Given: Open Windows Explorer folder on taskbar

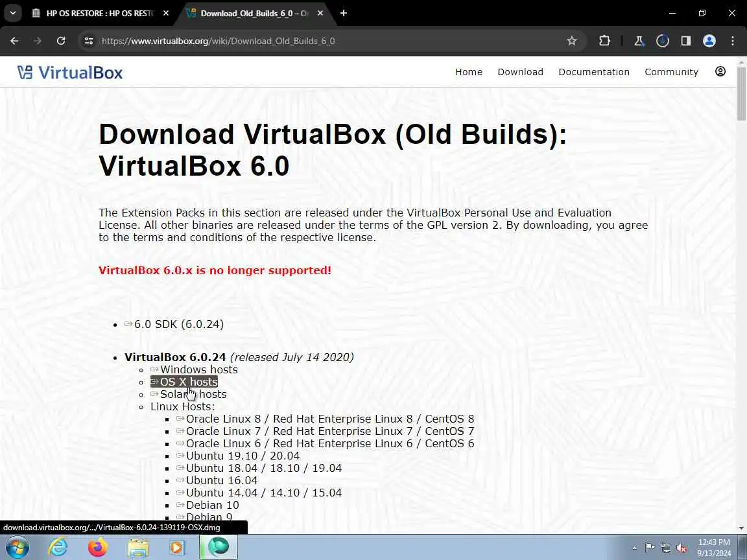Looking at the screenshot, I should click(138, 548).
